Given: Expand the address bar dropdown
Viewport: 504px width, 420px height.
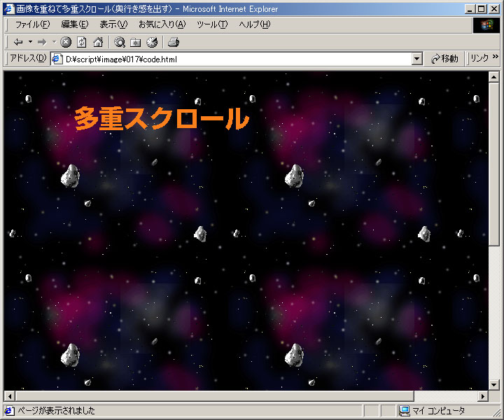Looking at the screenshot, I should pos(417,59).
